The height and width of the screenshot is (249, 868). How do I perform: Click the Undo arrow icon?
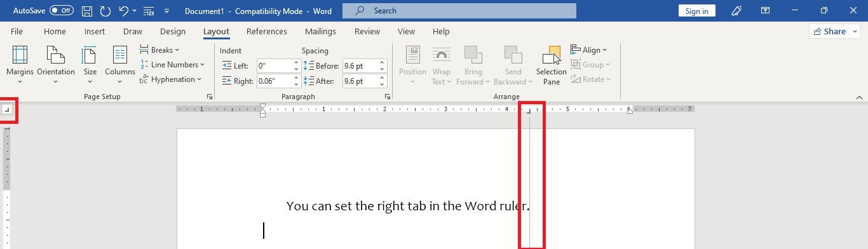(x=124, y=11)
